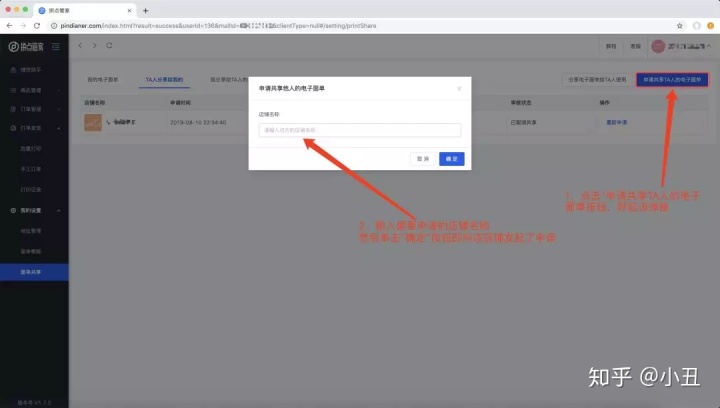Close the 拼点管家 browser tab

coord(129,11)
